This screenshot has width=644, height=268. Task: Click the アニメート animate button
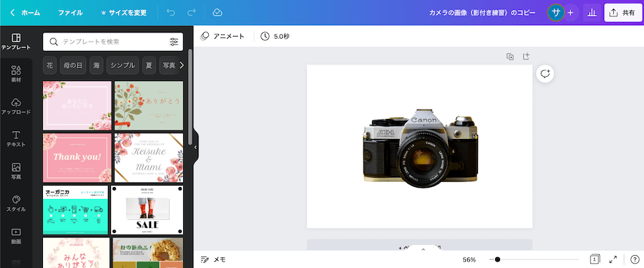pos(223,36)
